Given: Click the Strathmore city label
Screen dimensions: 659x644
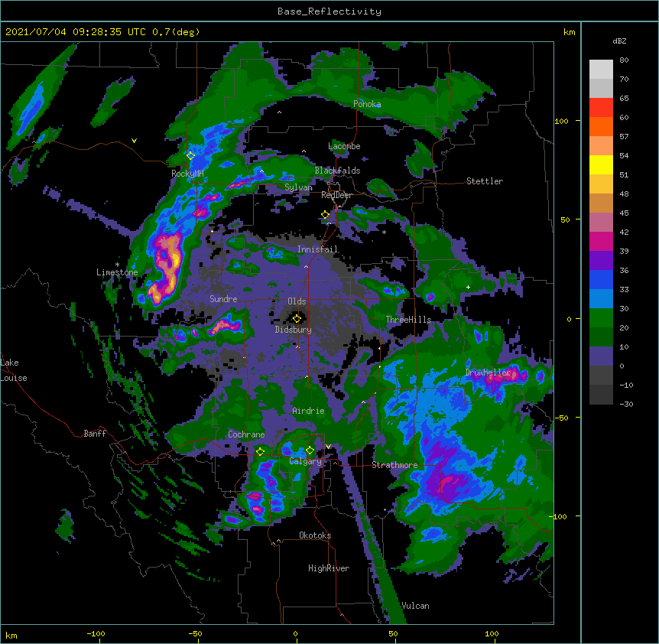Looking at the screenshot, I should (x=394, y=465).
